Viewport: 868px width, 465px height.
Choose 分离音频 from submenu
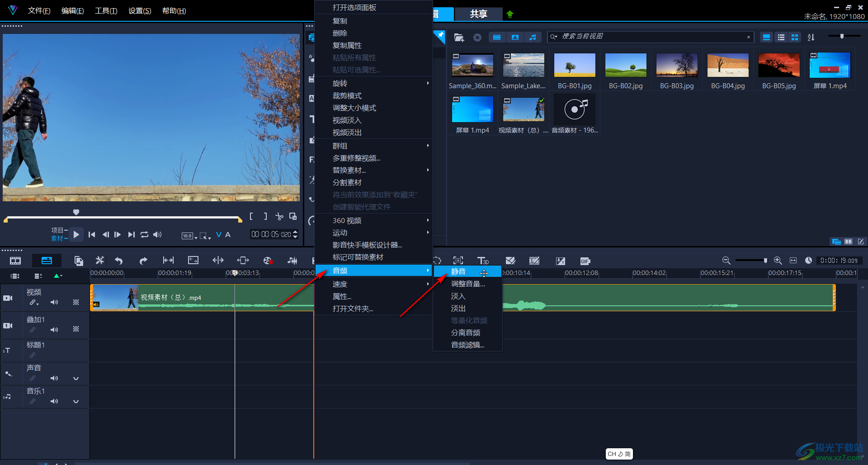pyautogui.click(x=467, y=332)
